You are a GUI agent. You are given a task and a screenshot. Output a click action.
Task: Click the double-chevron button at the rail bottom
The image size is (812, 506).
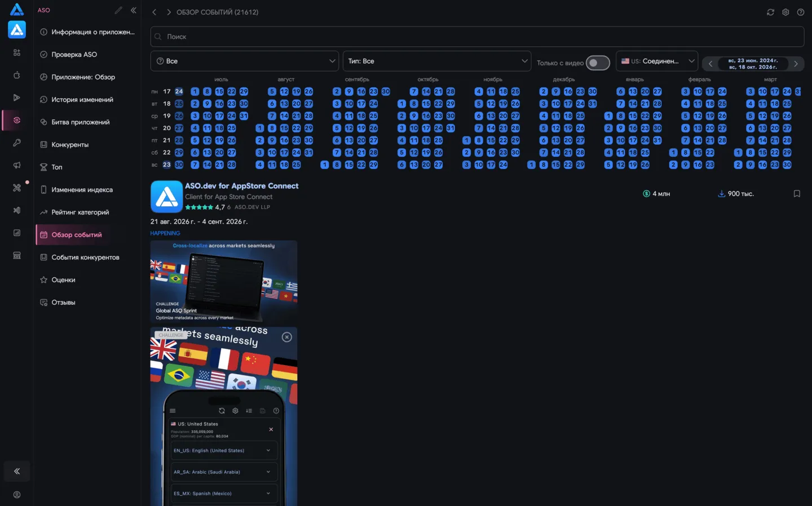coord(17,471)
